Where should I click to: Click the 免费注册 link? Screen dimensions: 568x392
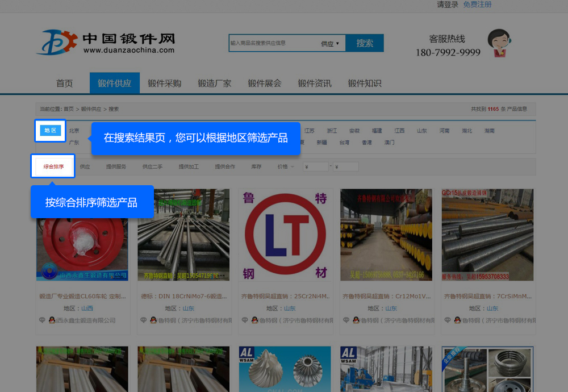[477, 5]
